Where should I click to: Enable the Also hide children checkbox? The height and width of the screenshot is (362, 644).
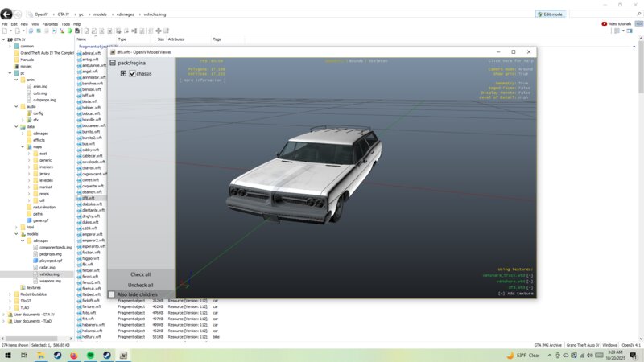click(x=112, y=294)
